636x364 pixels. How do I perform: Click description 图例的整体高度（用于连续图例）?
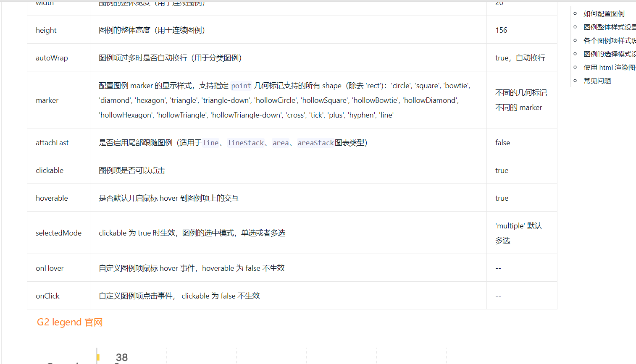point(152,30)
